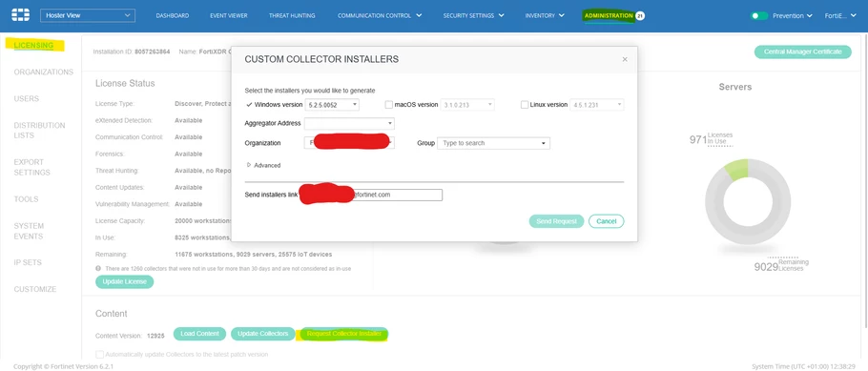This screenshot has width=868, height=371.
Task: Select Tools in the sidebar
Action: pos(26,198)
